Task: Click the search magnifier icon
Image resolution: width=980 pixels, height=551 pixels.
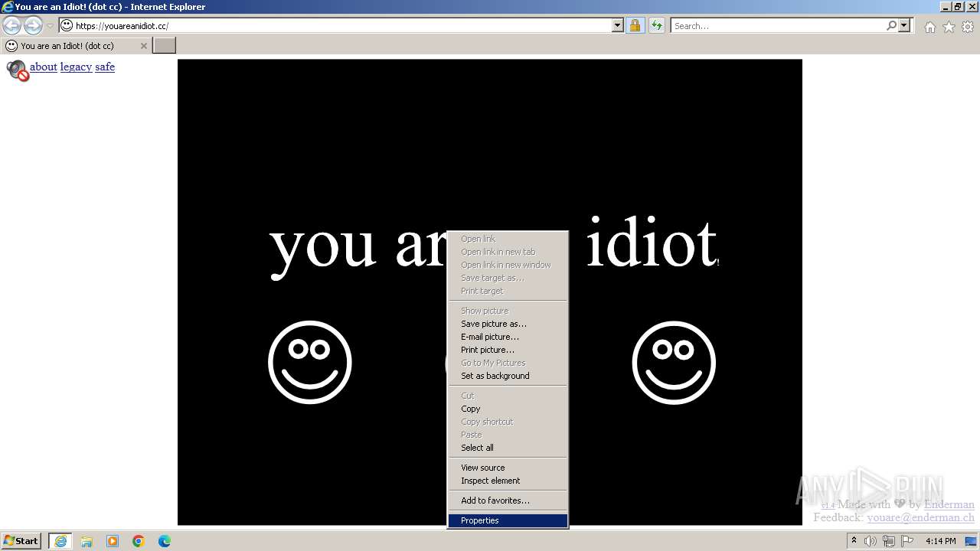Action: pos(891,25)
